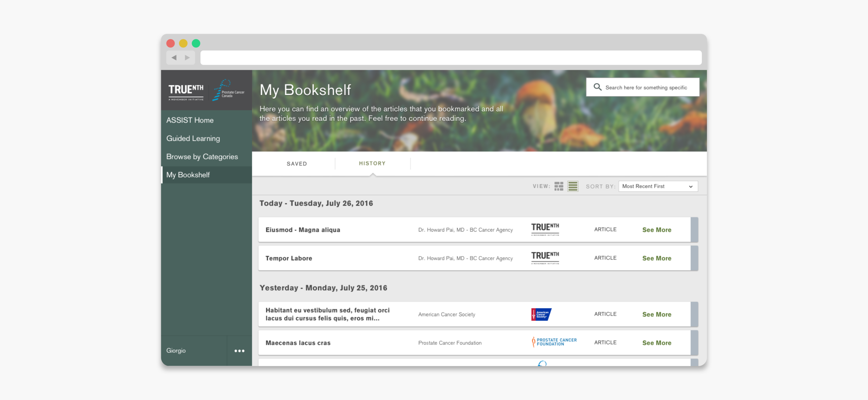Click American Cancer Society logo

coord(541,314)
